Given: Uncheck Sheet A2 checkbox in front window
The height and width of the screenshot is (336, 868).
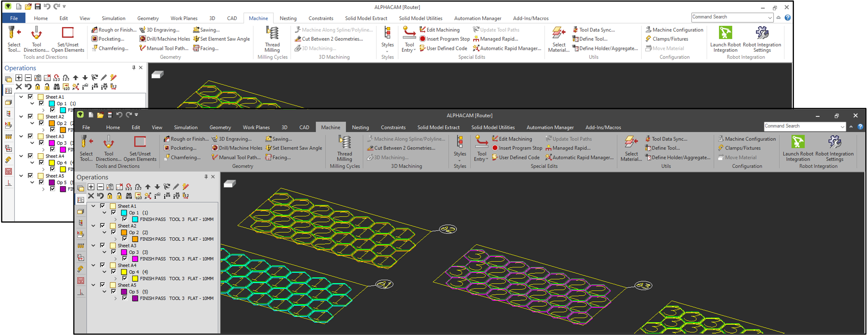Looking at the screenshot, I should tap(103, 225).
